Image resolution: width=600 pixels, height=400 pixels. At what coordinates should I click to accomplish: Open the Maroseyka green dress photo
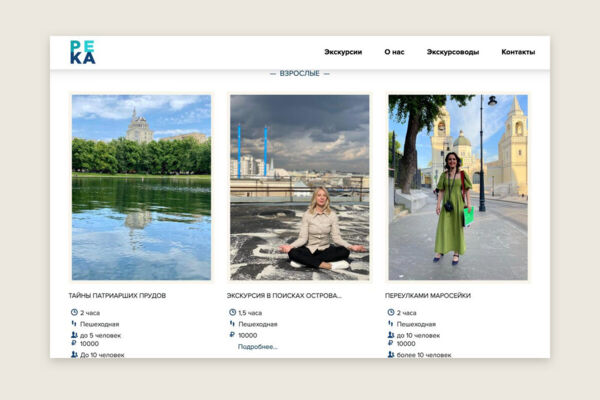(x=458, y=187)
